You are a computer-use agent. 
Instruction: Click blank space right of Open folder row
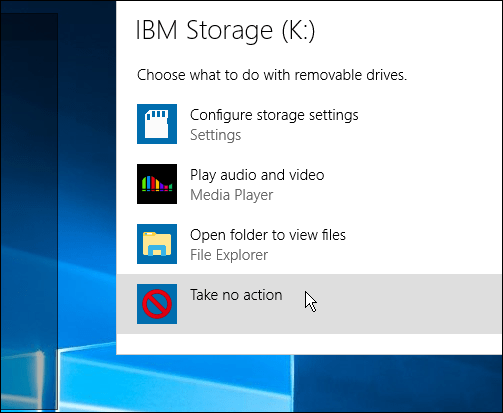423,244
